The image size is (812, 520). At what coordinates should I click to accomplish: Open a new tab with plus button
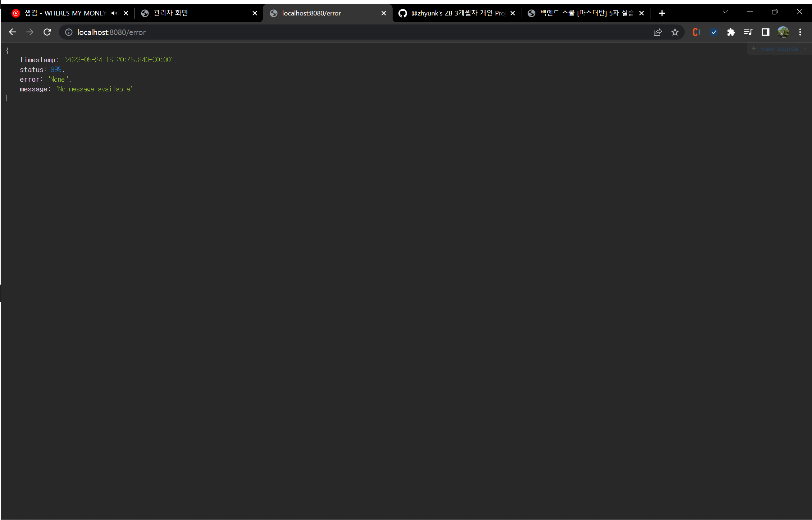coord(662,13)
